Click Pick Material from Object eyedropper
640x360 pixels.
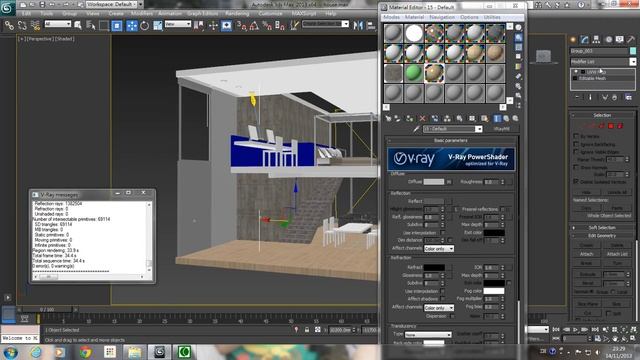[416, 129]
